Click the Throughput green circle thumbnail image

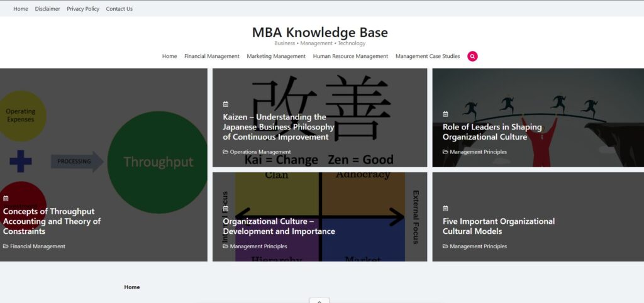[x=158, y=162]
